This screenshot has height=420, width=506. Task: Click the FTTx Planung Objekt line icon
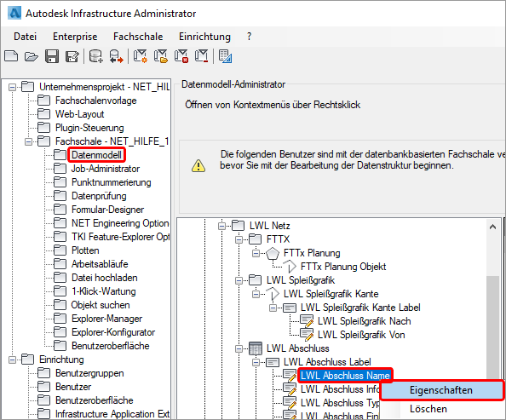(290, 267)
